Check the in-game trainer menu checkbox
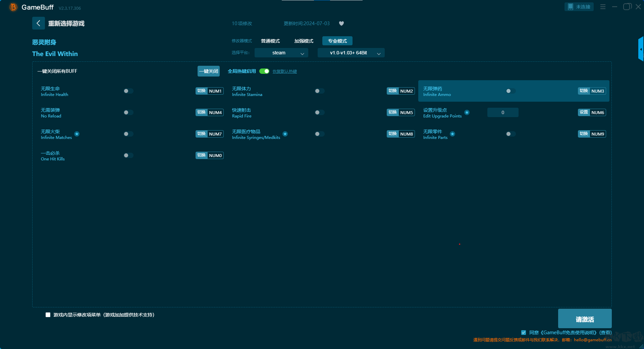Viewport: 644px width, 349px height. pyautogui.click(x=48, y=315)
